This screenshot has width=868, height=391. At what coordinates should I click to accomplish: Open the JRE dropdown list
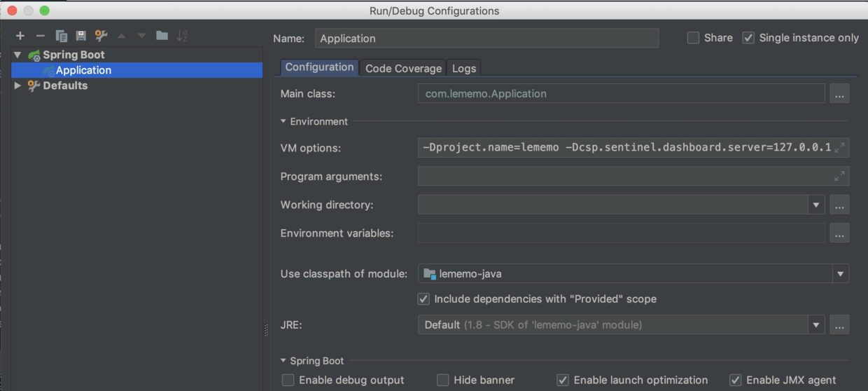click(x=815, y=324)
